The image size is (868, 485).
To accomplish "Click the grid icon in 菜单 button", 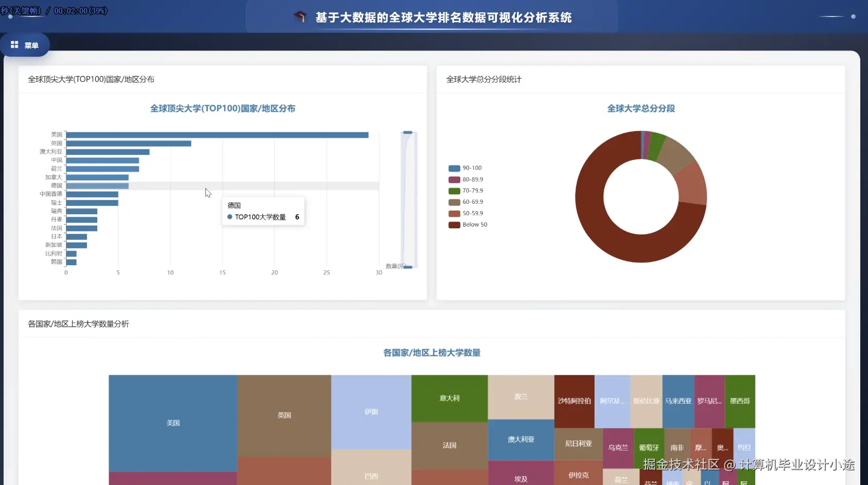I will pyautogui.click(x=14, y=45).
